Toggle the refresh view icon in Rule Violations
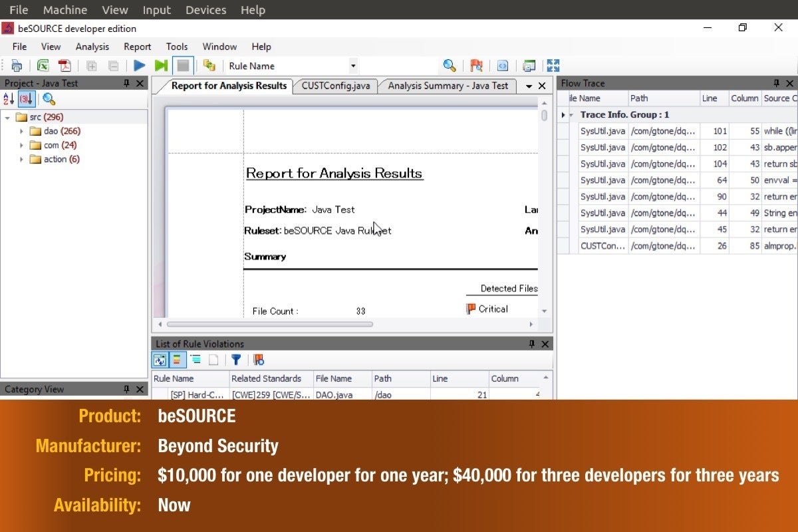The width and height of the screenshot is (798, 532). click(160, 360)
